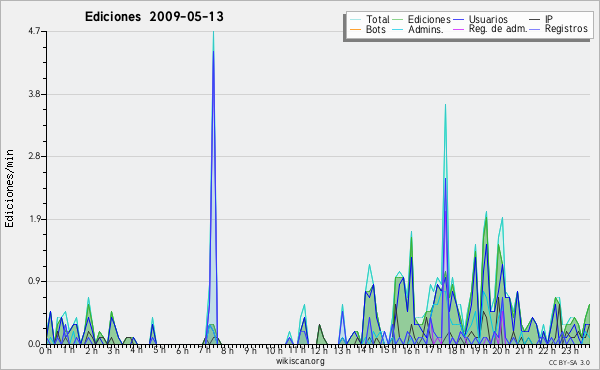This screenshot has width=600, height=370.
Task: Click the '8 h' x-axis label
Action: pyautogui.click(x=227, y=351)
